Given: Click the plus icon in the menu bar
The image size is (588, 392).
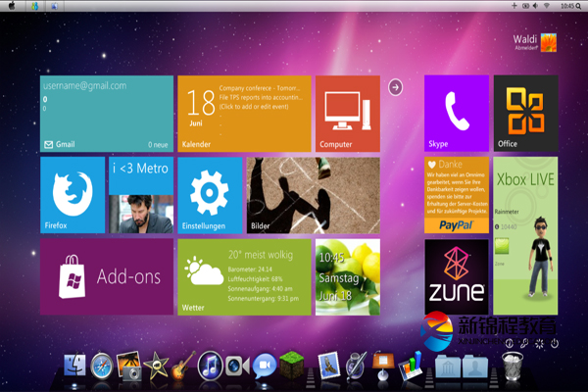Looking at the screenshot, I should tap(514, 6).
